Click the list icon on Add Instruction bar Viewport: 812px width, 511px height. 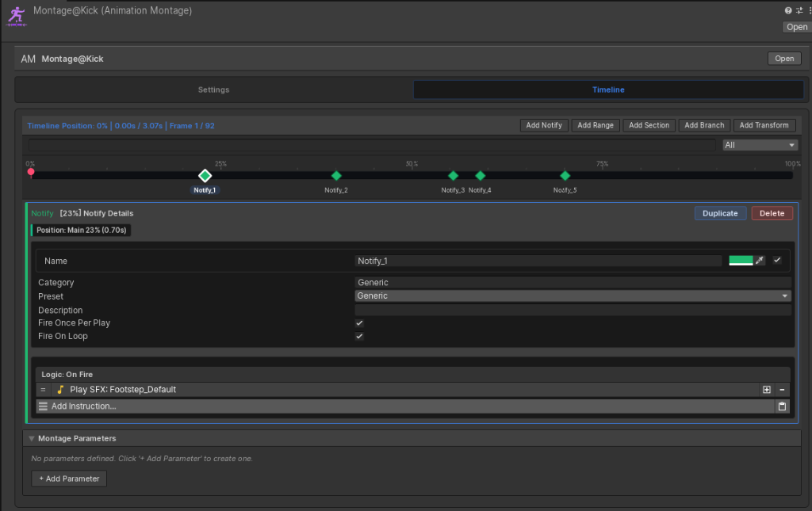[43, 406]
